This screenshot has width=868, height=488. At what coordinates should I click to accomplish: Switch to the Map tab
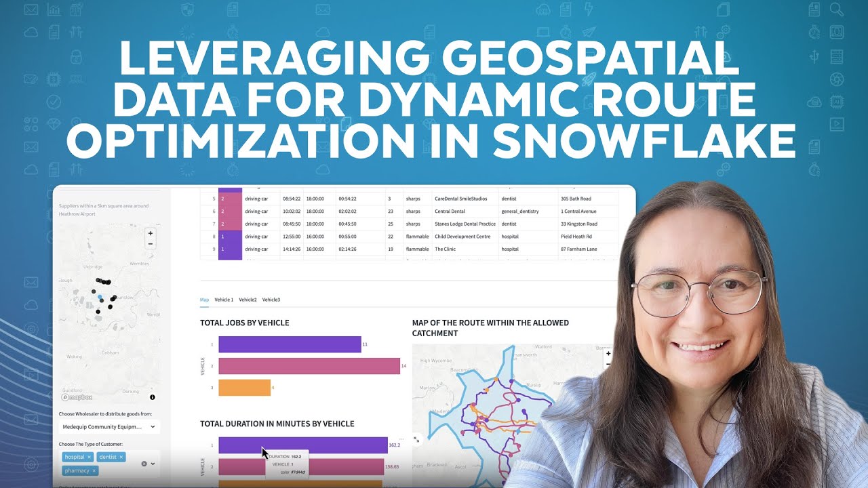[204, 300]
